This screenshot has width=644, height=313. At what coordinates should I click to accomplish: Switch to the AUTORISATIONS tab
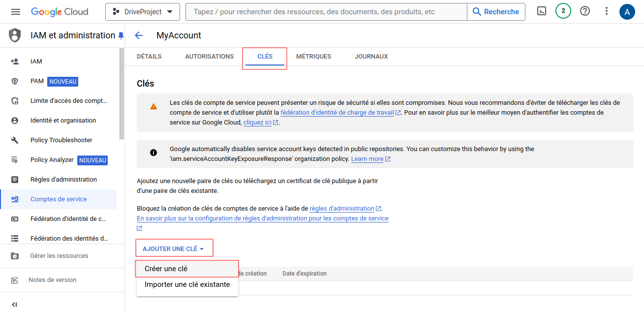209,57
